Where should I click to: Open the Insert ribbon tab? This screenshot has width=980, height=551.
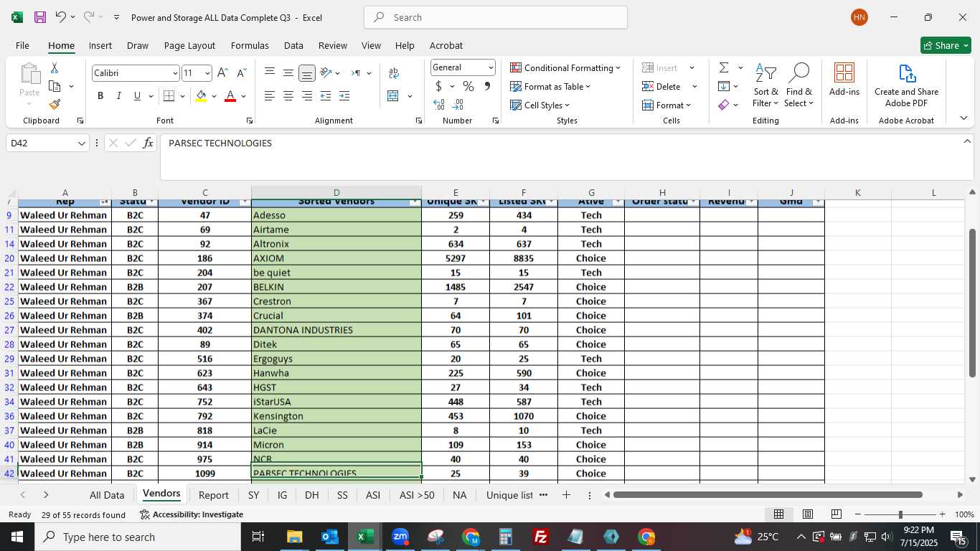click(100, 45)
